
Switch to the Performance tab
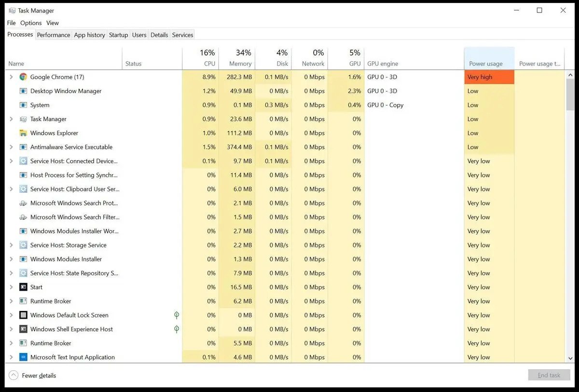[54, 35]
